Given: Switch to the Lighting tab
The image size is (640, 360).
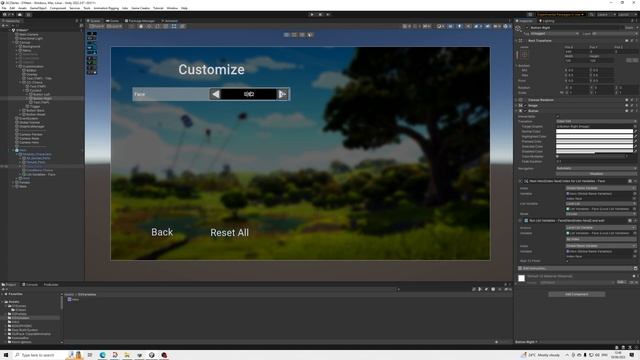Looking at the screenshot, I should 547,21.
